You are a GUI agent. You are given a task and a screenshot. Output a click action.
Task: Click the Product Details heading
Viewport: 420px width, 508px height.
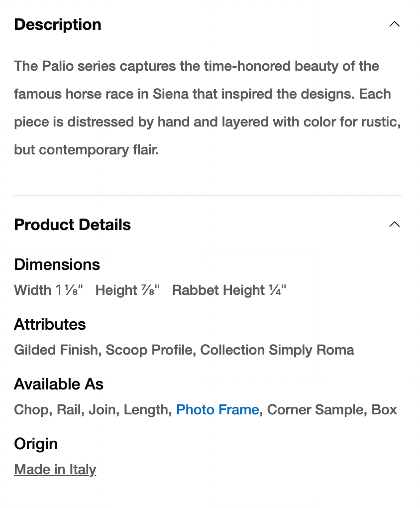tap(73, 225)
